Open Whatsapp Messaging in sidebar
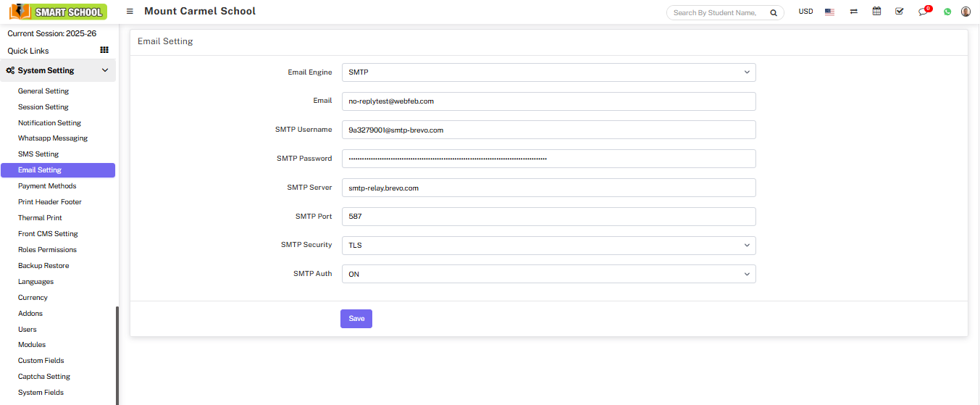The image size is (980, 405). [x=53, y=138]
